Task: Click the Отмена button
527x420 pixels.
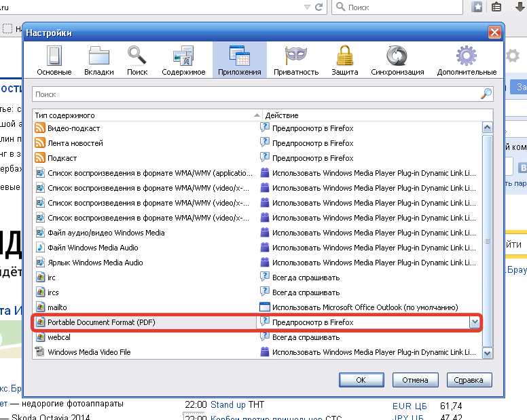Action: pyautogui.click(x=415, y=380)
